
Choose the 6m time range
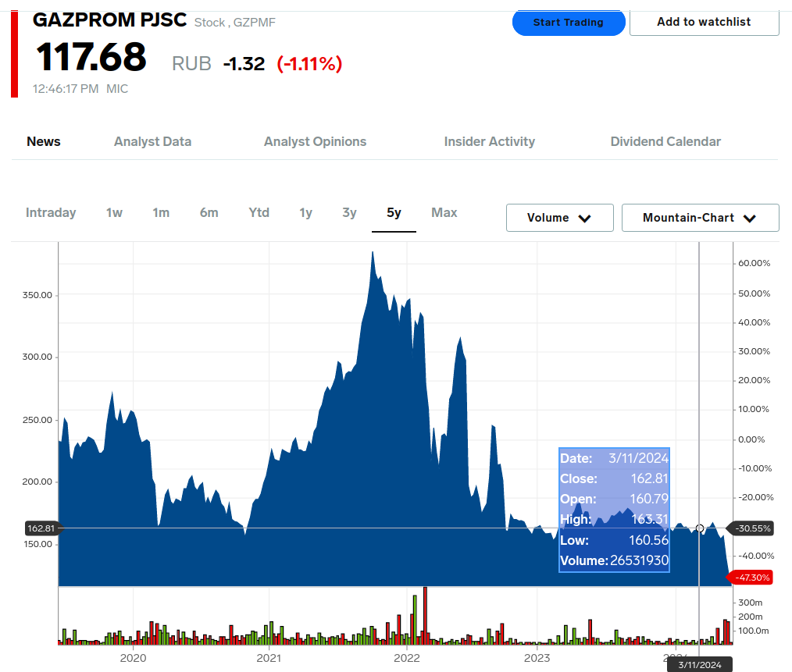(x=209, y=212)
